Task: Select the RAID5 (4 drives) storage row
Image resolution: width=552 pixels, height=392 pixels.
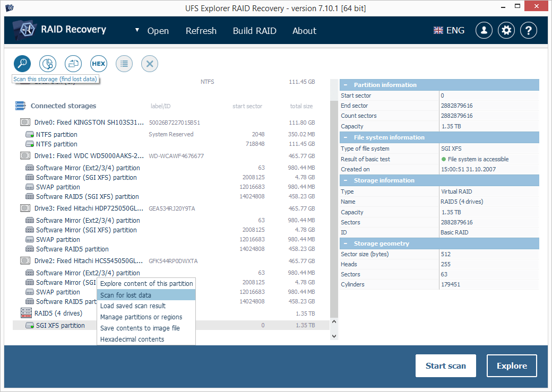Action: (x=171, y=313)
